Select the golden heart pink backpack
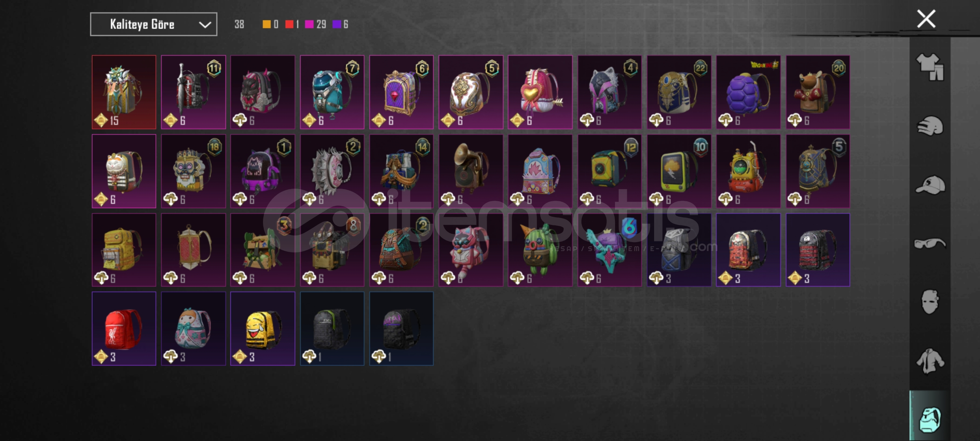The height and width of the screenshot is (441, 980). (x=540, y=92)
